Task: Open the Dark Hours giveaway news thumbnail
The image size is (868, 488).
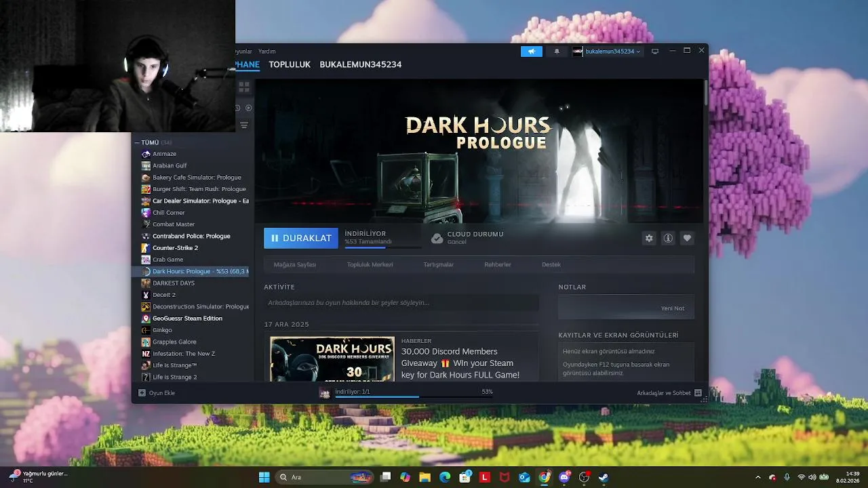Action: pos(332,359)
